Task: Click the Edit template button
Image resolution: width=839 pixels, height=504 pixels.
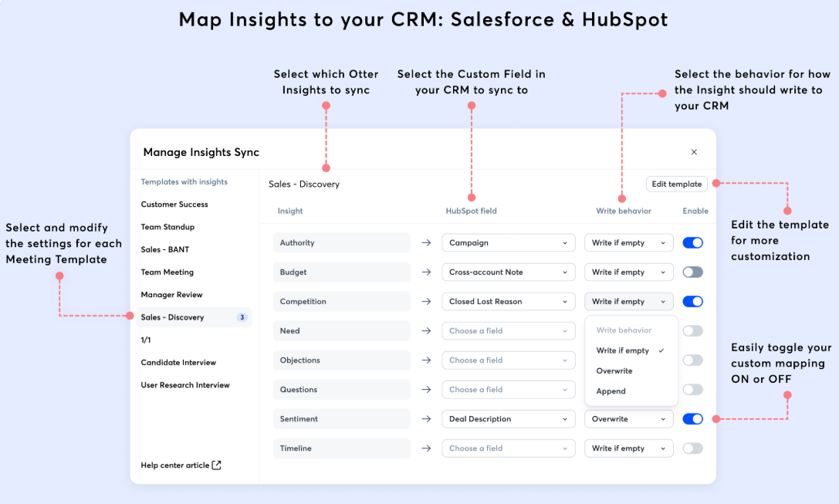Action: 676,184
